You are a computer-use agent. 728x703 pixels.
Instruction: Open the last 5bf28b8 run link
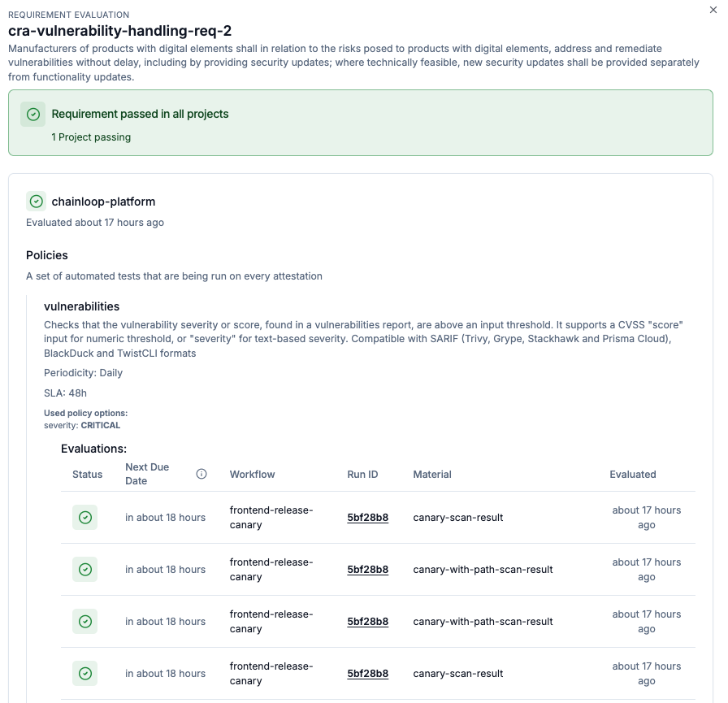[367, 673]
